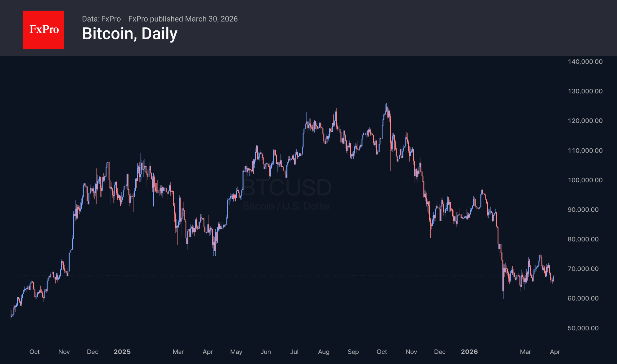This screenshot has height=364, width=617.
Task: Click the 2026 year marker on time axis
Action: click(x=469, y=352)
